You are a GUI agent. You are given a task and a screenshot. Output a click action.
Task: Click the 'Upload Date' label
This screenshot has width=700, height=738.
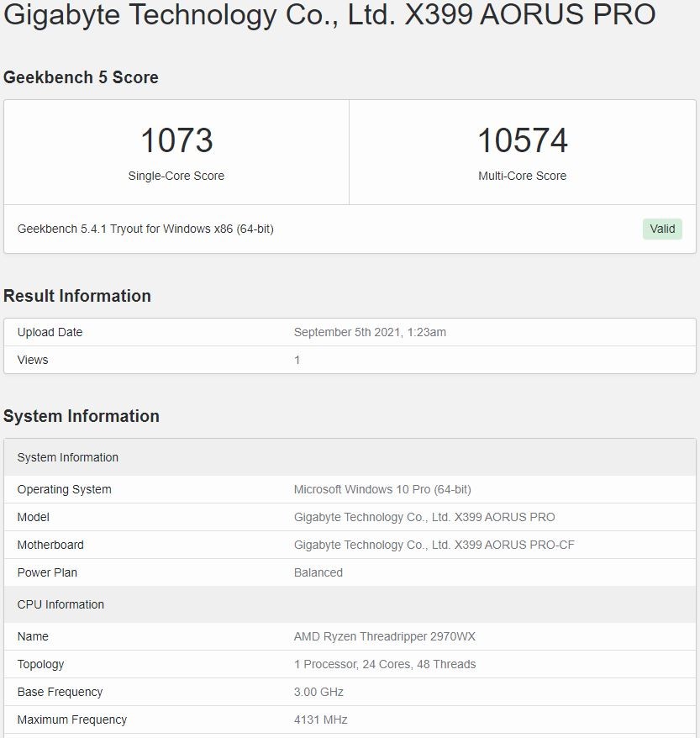(x=50, y=332)
